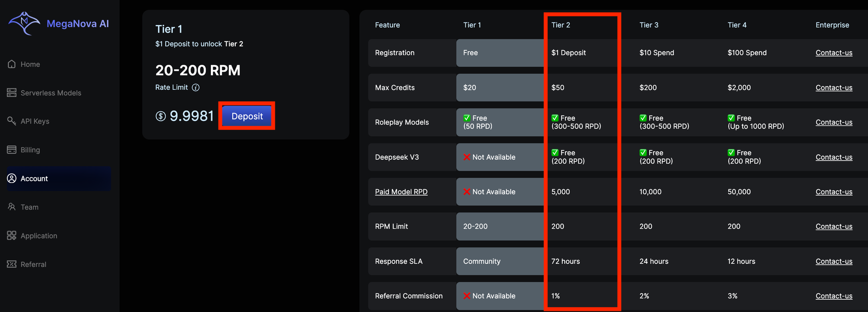Click Contact-us in the Registration row
This screenshot has width=868, height=312.
point(834,53)
